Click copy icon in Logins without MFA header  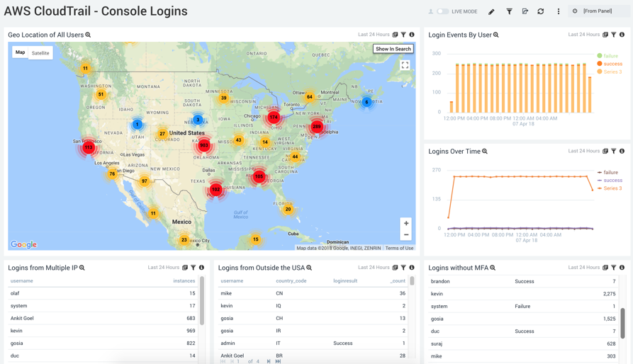605,268
